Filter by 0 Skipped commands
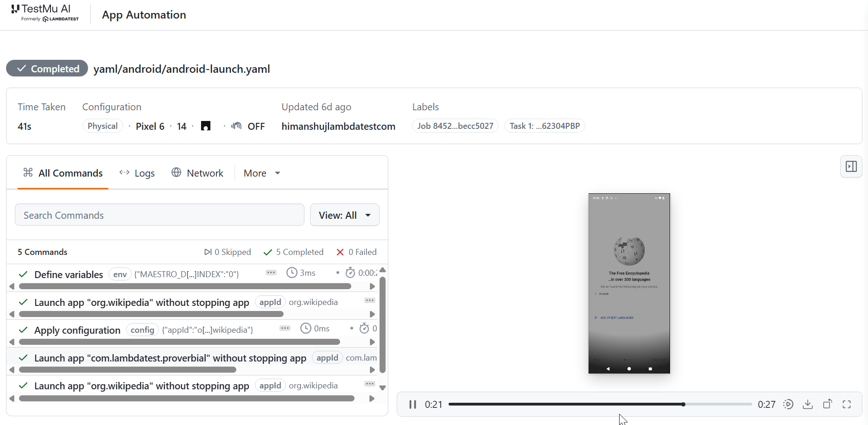 pos(228,252)
